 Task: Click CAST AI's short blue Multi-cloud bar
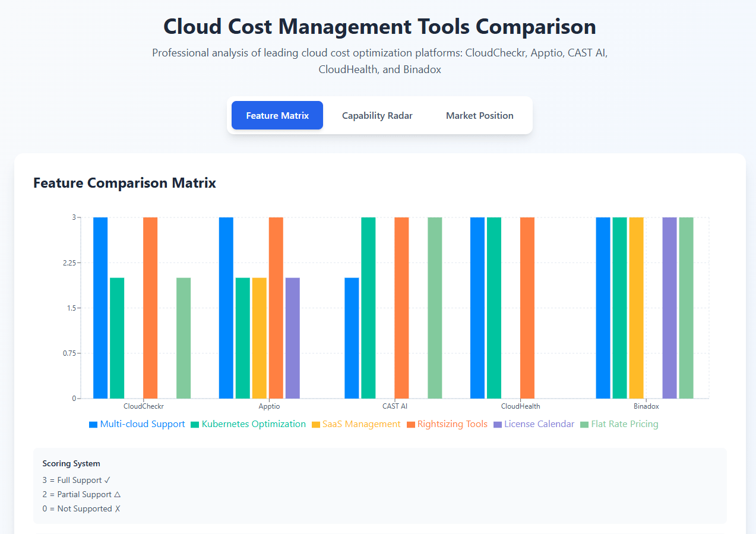[x=352, y=338]
